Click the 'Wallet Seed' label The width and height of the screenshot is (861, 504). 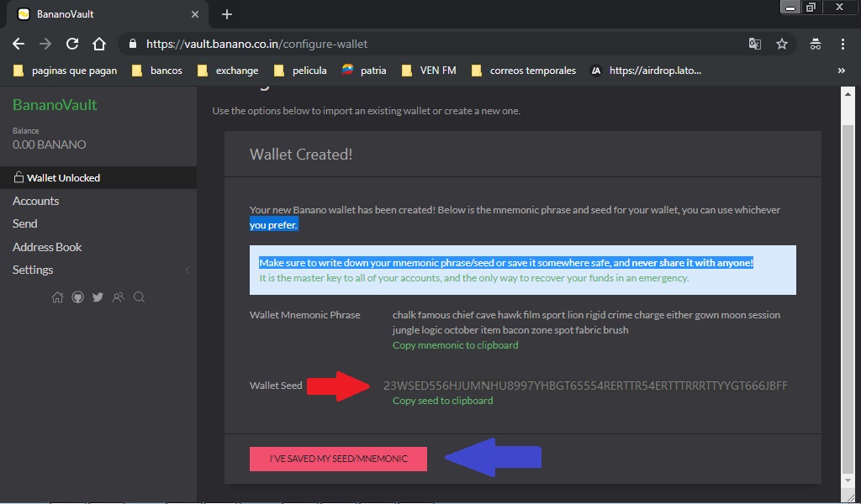(x=276, y=386)
